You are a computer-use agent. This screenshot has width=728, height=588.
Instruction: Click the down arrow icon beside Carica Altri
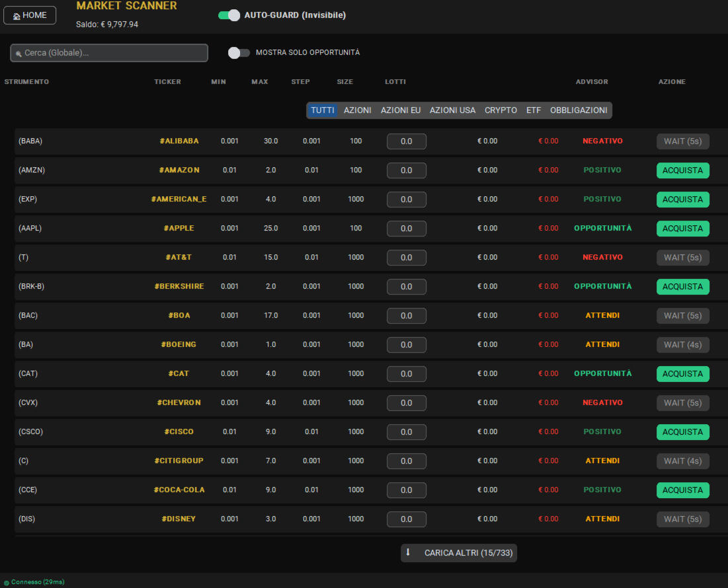(408, 552)
